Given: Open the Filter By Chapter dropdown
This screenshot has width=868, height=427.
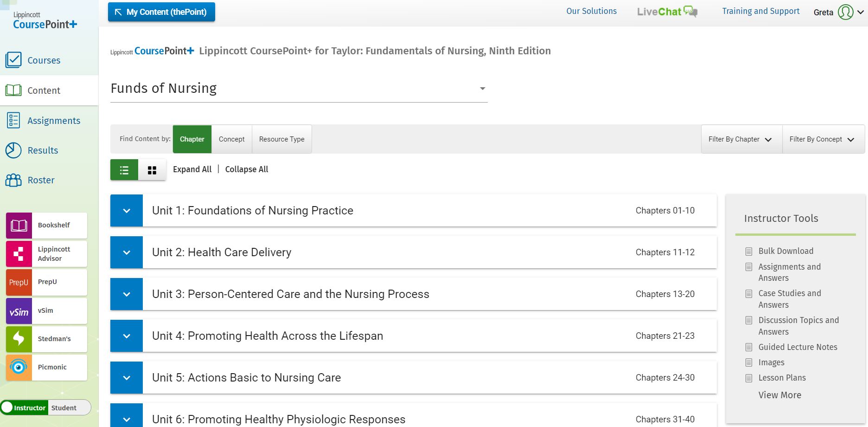Looking at the screenshot, I should click(740, 139).
